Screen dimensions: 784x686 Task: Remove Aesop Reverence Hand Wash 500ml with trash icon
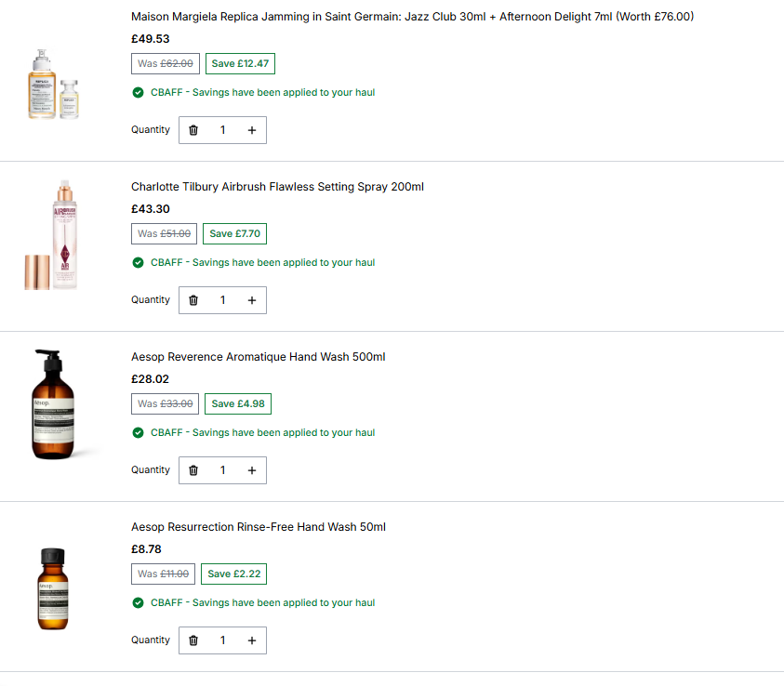pyautogui.click(x=193, y=470)
